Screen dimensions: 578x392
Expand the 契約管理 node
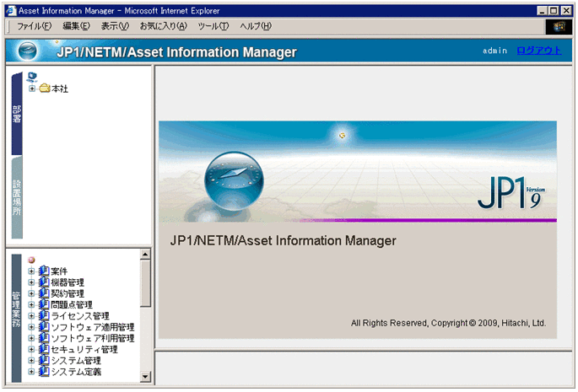31,293
